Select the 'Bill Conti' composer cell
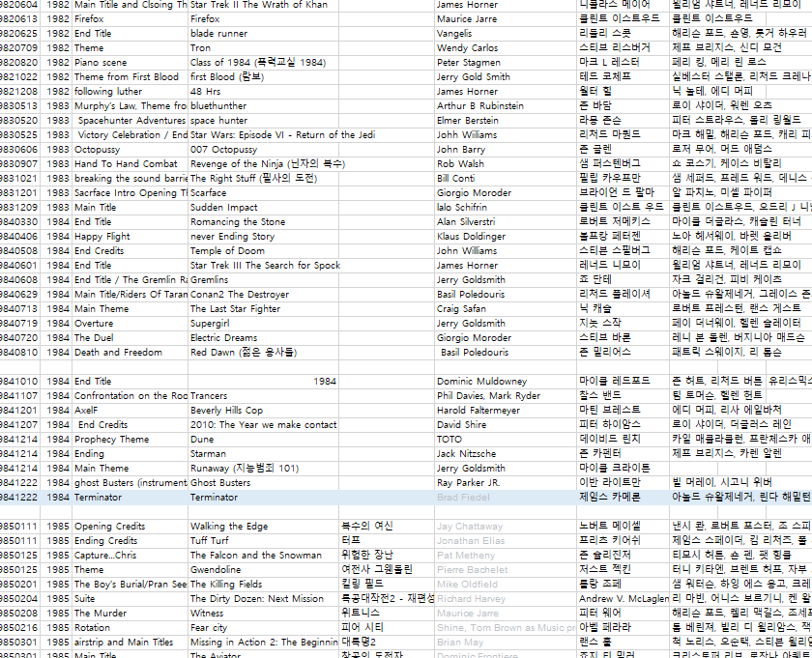 pos(506,179)
